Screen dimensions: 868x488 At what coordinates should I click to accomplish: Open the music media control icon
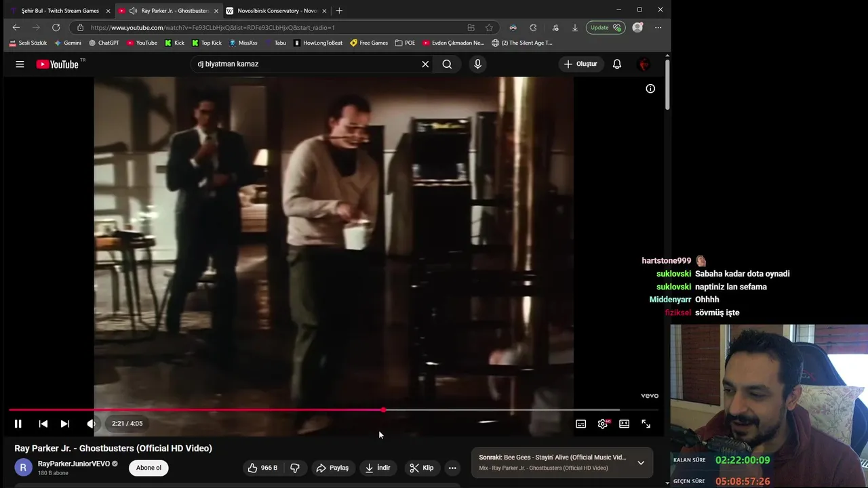[555, 28]
